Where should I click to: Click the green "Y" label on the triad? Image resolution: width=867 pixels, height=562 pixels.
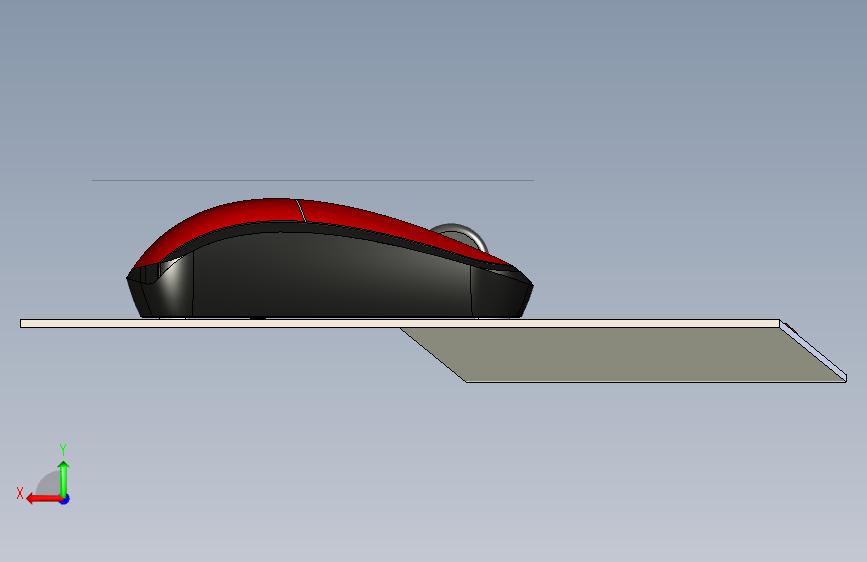click(63, 450)
